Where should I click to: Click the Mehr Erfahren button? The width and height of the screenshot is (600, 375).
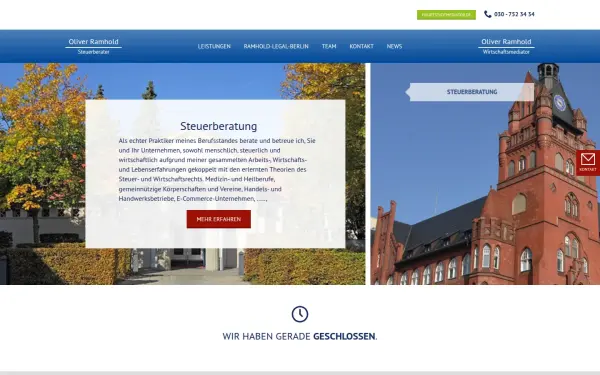click(219, 219)
